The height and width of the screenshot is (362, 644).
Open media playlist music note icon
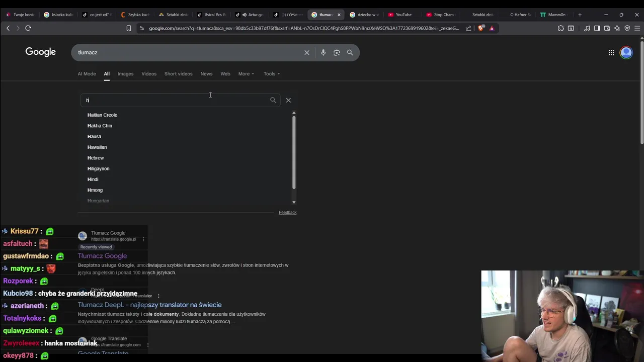coord(587,28)
